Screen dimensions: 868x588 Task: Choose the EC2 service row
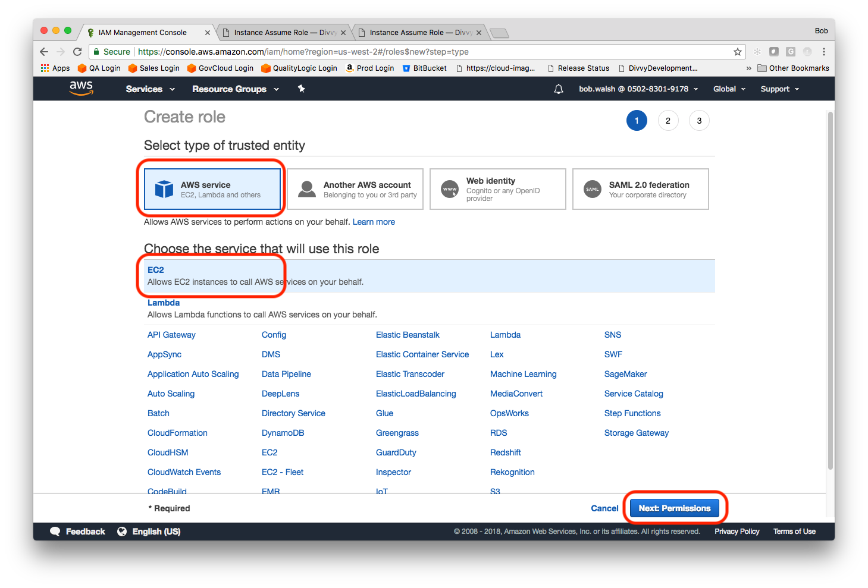430,276
